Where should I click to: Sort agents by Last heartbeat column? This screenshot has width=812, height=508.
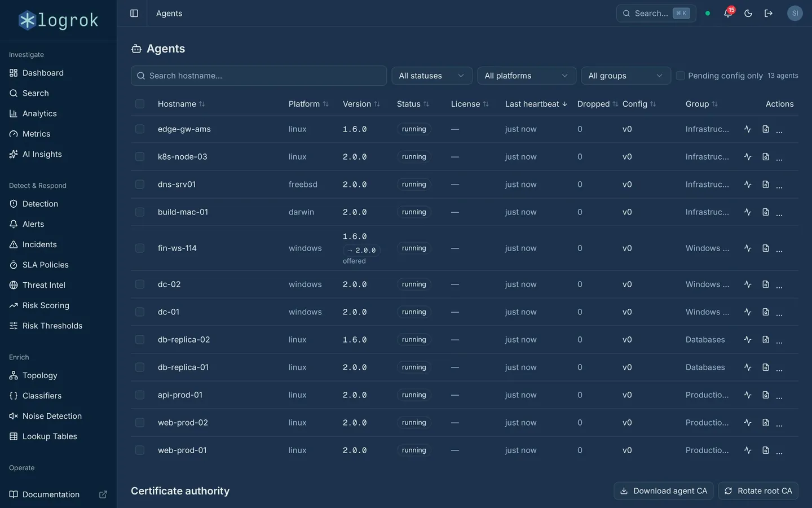(x=536, y=104)
